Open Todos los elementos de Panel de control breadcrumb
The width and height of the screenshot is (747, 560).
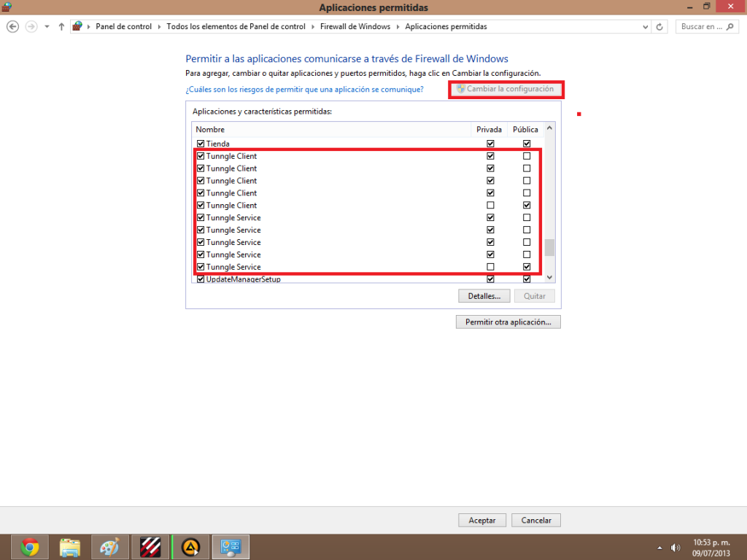[236, 27]
